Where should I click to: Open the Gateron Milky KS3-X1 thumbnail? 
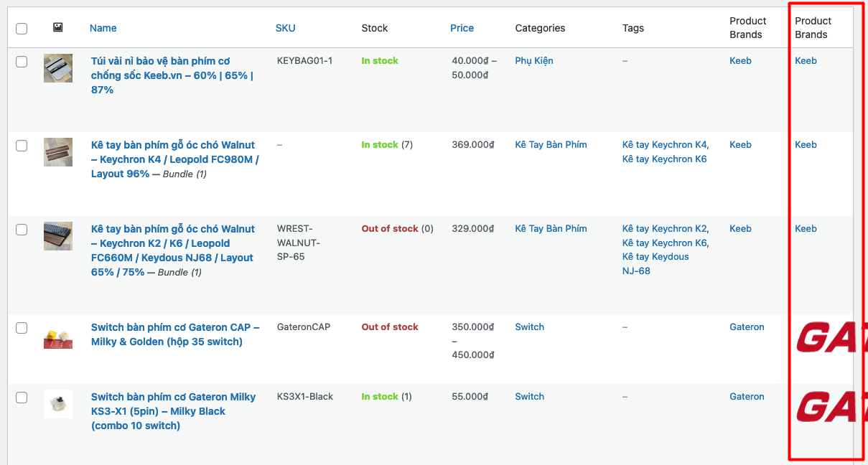click(x=58, y=404)
